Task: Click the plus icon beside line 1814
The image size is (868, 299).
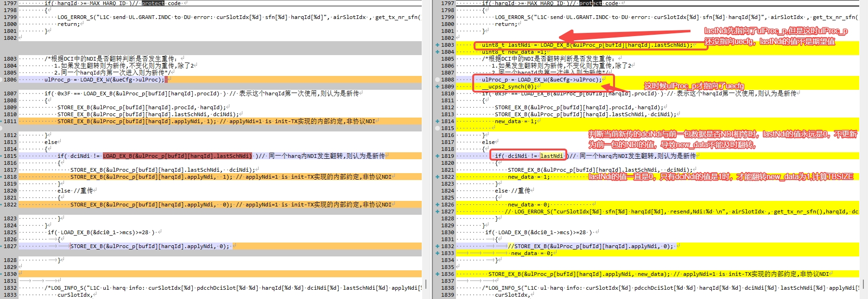Action: click(437, 121)
